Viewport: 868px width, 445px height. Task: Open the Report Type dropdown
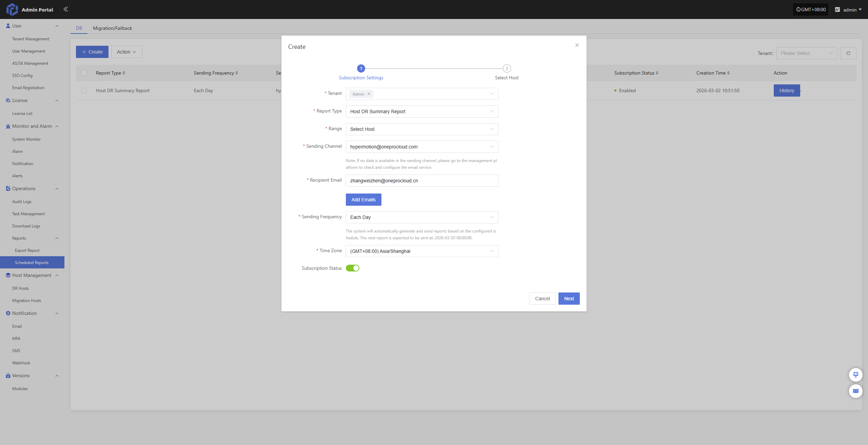[x=421, y=112]
